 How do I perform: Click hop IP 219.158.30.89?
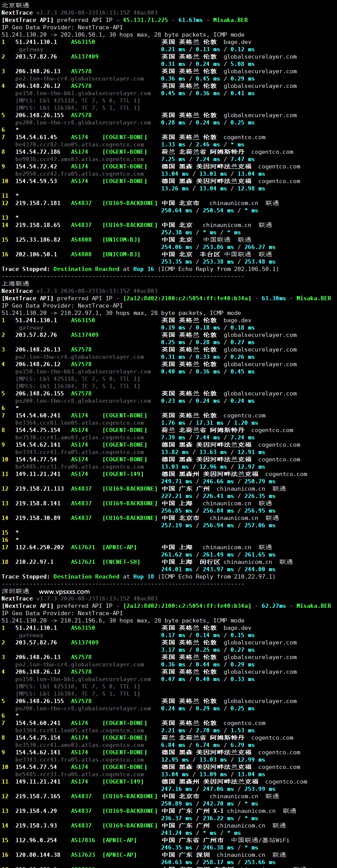[38, 518]
